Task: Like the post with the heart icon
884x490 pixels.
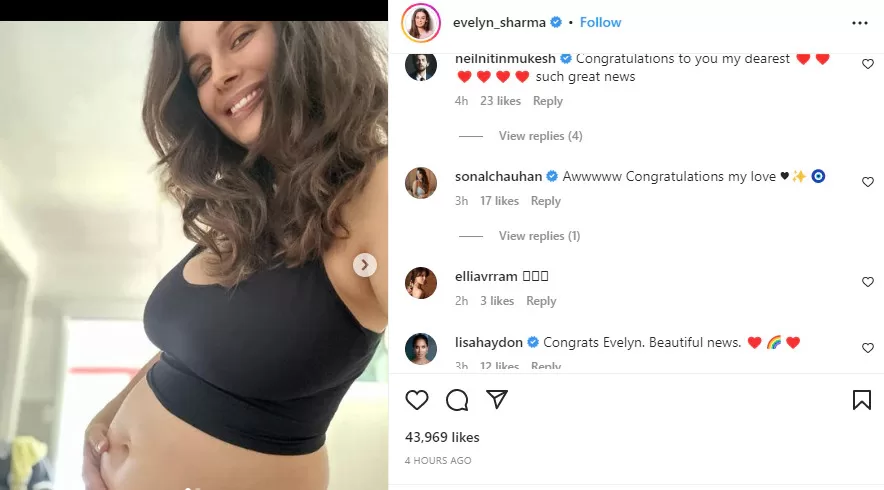Action: (417, 400)
